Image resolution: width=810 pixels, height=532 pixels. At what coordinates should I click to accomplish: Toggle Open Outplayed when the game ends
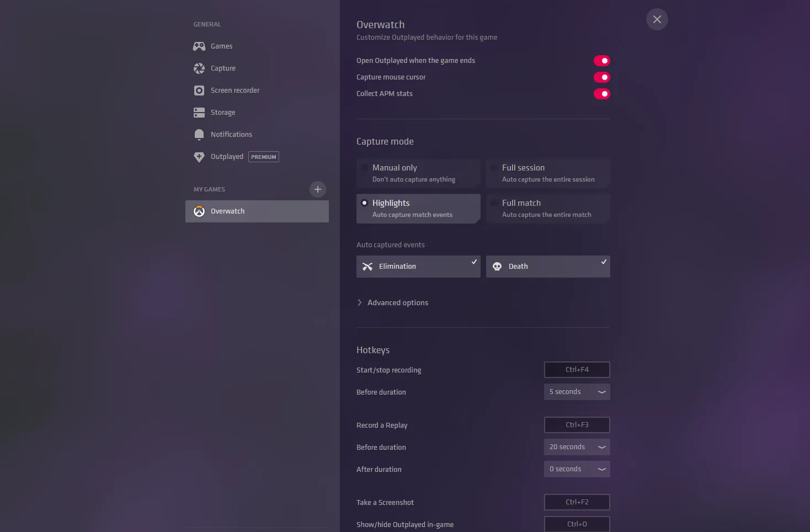(x=602, y=61)
